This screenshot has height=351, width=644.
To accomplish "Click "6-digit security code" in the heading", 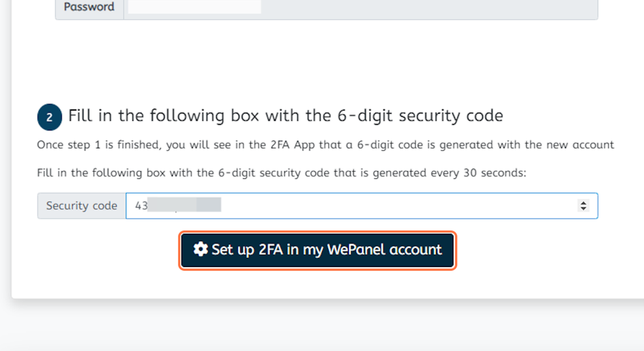I will tap(420, 116).
